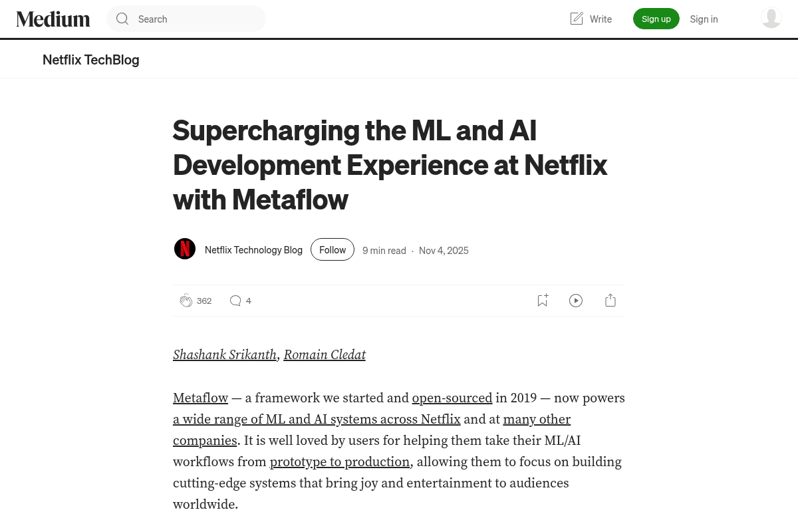This screenshot has height=532, width=798.
Task: Open the Netflix TechBlog publication tab
Action: tap(90, 59)
